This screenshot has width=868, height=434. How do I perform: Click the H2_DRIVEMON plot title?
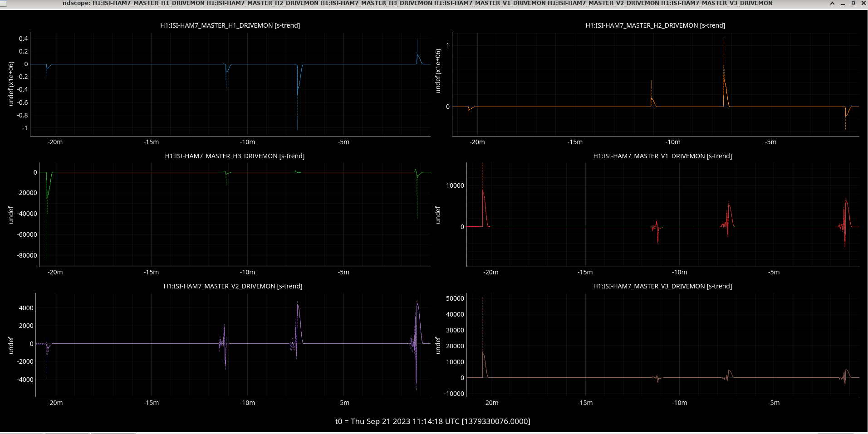pyautogui.click(x=655, y=25)
